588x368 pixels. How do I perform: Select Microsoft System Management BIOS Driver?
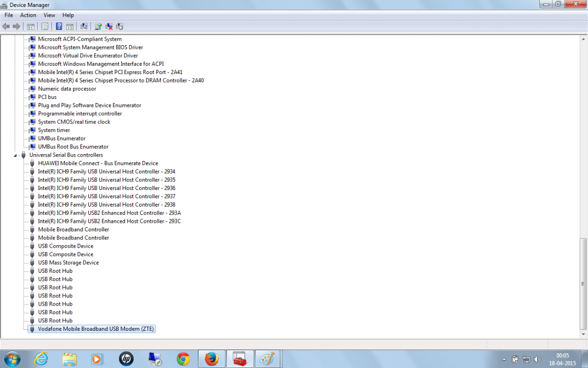[x=91, y=48]
